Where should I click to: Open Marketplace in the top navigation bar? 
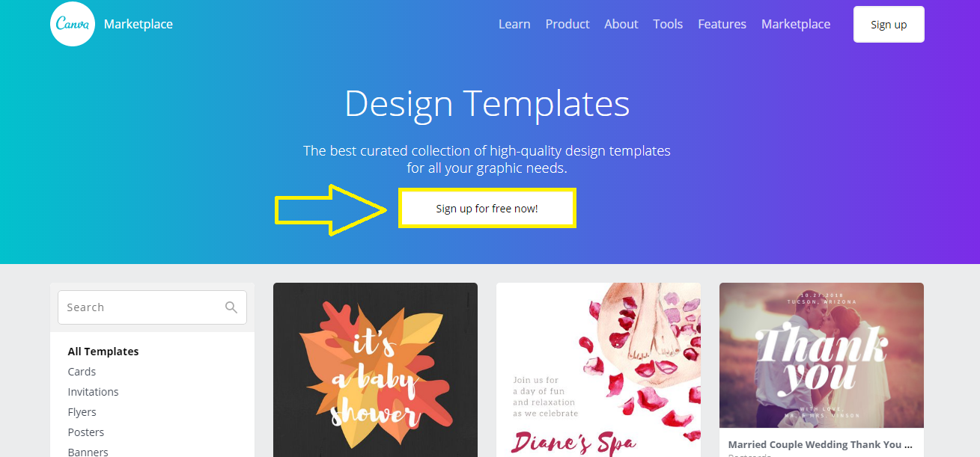tap(796, 24)
